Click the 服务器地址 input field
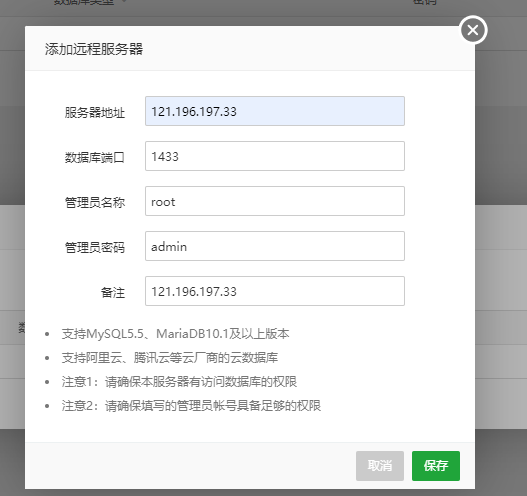 click(x=275, y=111)
